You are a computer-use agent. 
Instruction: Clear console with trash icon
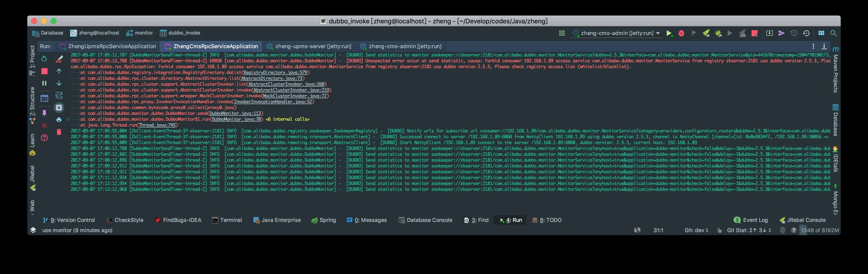pyautogui.click(x=59, y=132)
